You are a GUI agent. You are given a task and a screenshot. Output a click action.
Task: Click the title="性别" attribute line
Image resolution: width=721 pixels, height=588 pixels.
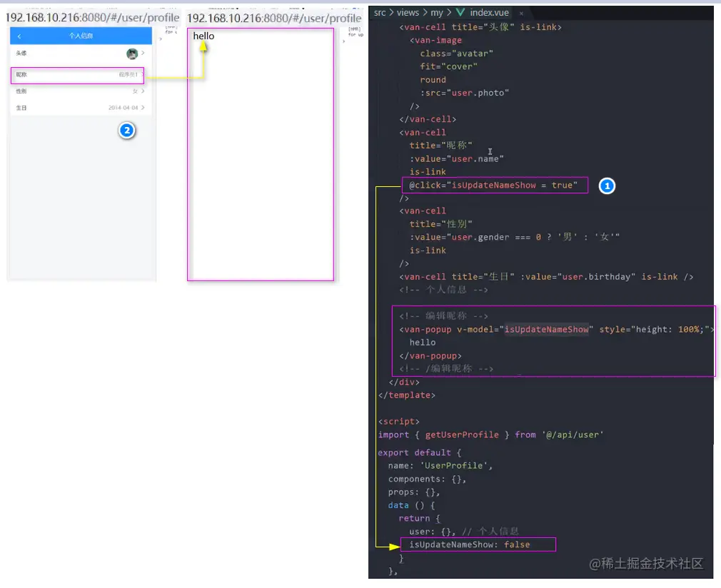440,224
